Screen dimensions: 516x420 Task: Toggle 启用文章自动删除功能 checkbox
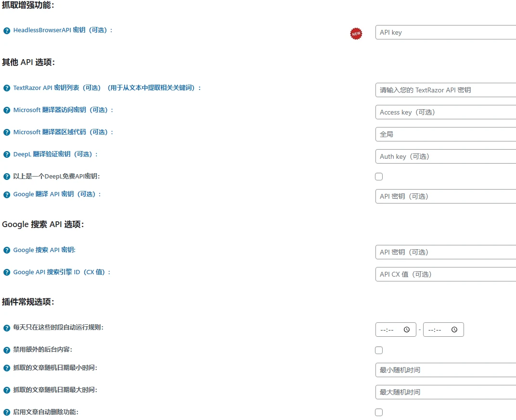[379, 412]
